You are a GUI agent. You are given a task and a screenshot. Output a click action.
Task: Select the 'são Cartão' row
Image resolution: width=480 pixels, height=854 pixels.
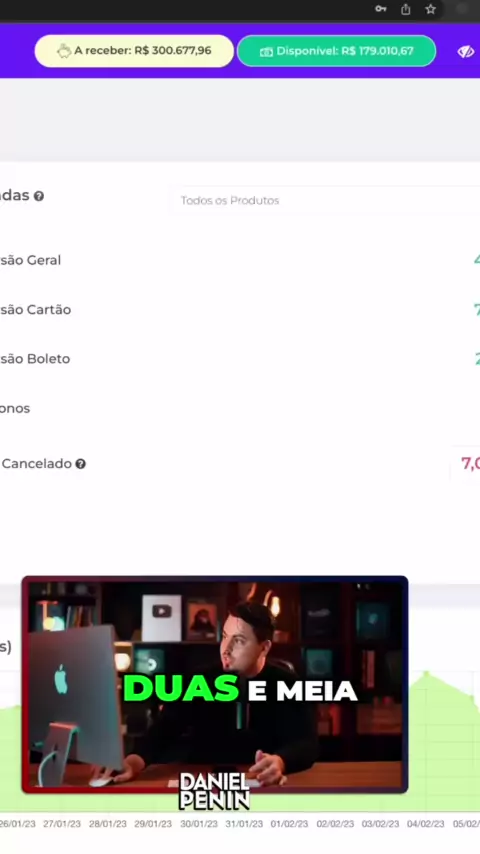pyautogui.click(x=240, y=309)
